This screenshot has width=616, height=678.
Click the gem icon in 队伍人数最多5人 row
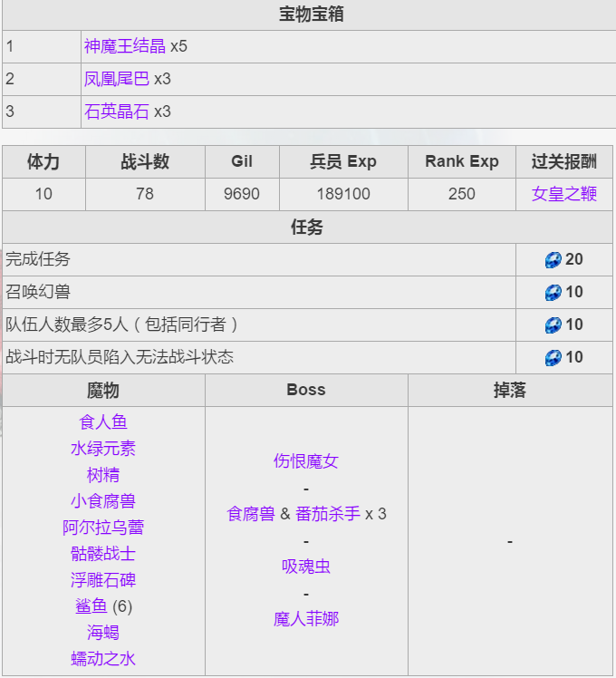pyautogui.click(x=553, y=325)
